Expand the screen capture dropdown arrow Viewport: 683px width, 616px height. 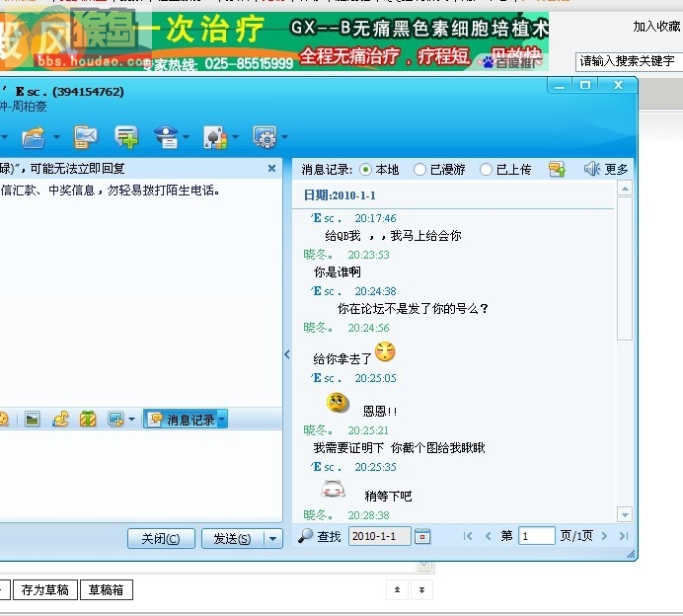[x=131, y=420]
